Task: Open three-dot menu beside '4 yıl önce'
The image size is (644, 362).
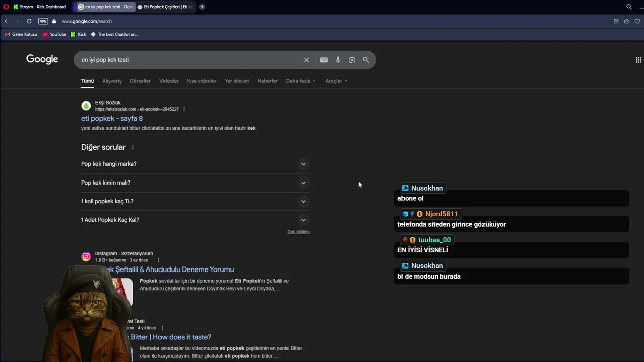Action: click(x=162, y=328)
